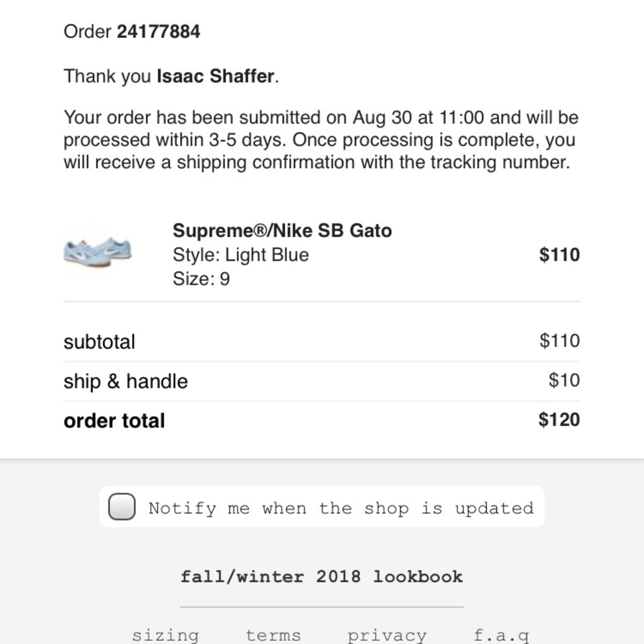
Task: Open the sizing page
Action: coord(166,635)
